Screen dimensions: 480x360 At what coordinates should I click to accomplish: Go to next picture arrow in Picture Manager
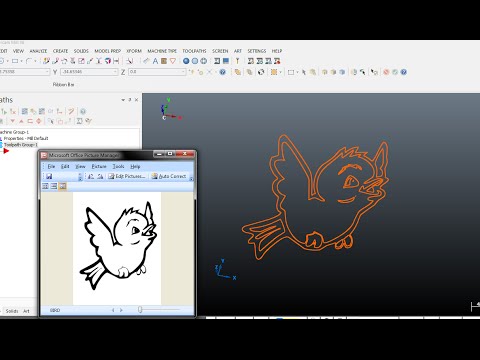tap(121, 310)
